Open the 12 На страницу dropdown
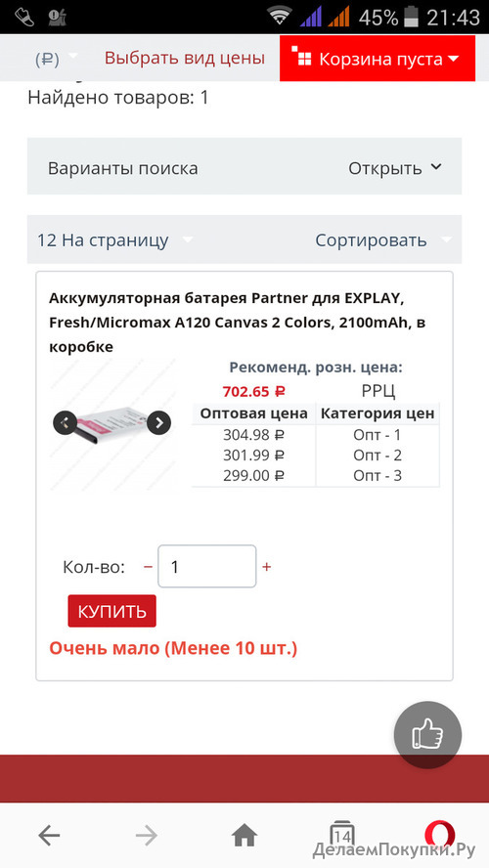Image resolution: width=489 pixels, height=868 pixels. point(114,240)
